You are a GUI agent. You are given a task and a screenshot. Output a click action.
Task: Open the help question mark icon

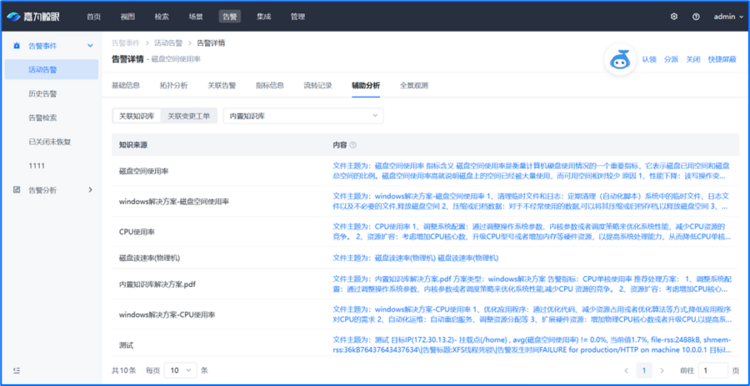pos(696,16)
